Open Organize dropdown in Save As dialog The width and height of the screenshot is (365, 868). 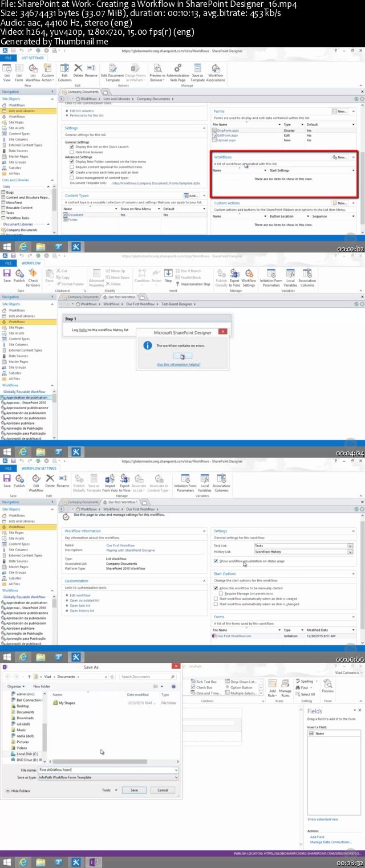pos(16,686)
